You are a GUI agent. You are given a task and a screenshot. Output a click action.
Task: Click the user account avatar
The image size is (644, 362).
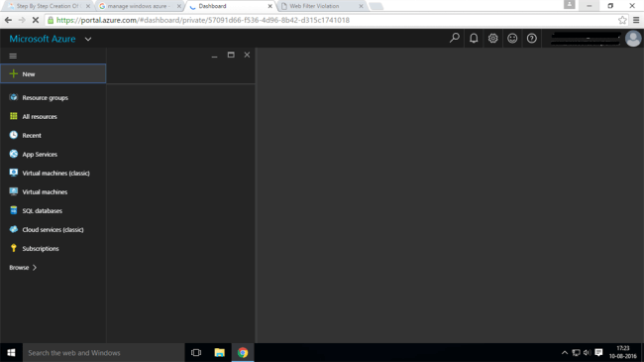click(x=633, y=39)
